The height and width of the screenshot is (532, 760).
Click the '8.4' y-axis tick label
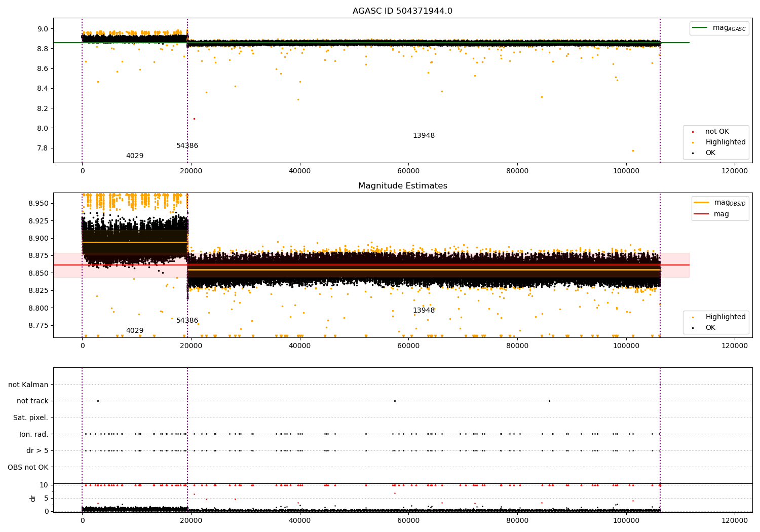[43, 89]
